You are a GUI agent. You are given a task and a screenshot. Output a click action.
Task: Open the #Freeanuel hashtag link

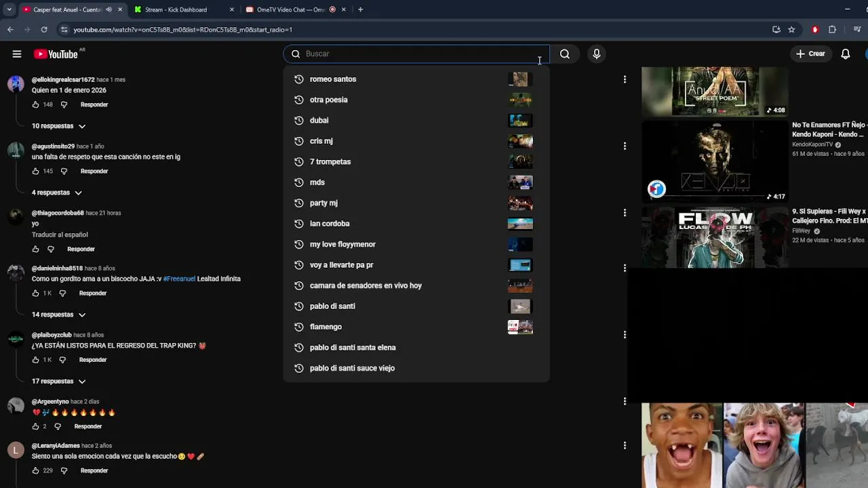pyautogui.click(x=179, y=279)
